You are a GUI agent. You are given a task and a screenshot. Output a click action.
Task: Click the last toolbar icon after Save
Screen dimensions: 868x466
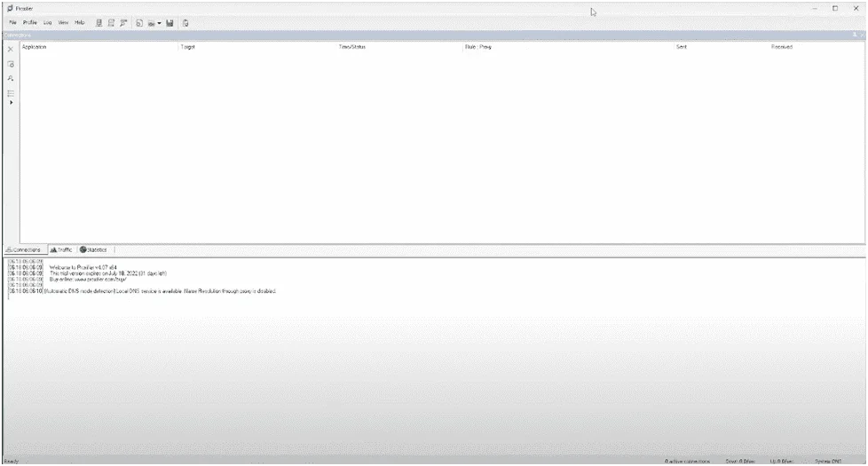(x=185, y=23)
